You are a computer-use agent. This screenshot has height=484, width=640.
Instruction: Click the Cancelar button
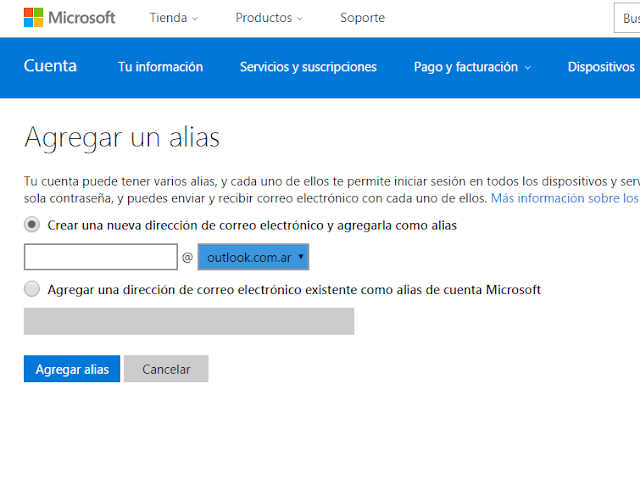click(166, 369)
